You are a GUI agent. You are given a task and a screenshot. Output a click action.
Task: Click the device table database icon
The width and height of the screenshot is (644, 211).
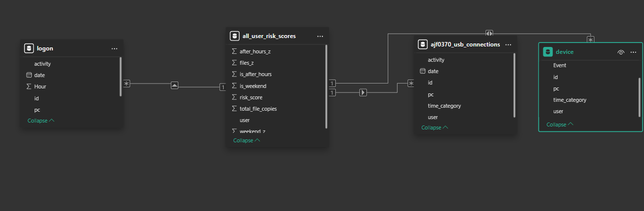[547, 52]
